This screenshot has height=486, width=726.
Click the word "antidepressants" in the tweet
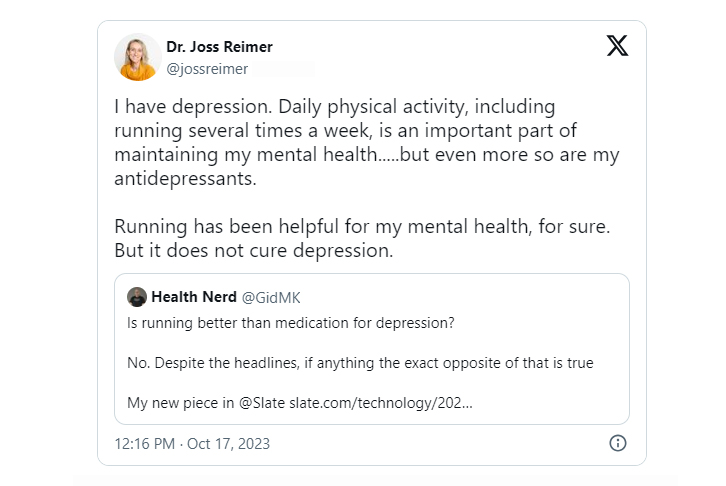click(x=185, y=181)
